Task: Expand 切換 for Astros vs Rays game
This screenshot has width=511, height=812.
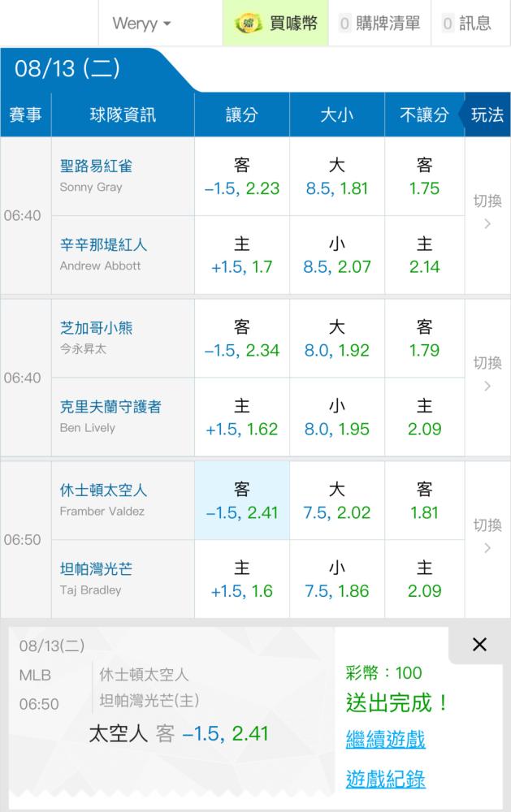Action: click(487, 537)
